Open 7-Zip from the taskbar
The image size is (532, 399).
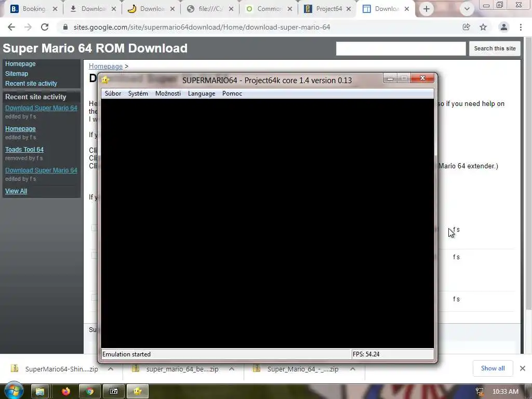tap(114, 392)
